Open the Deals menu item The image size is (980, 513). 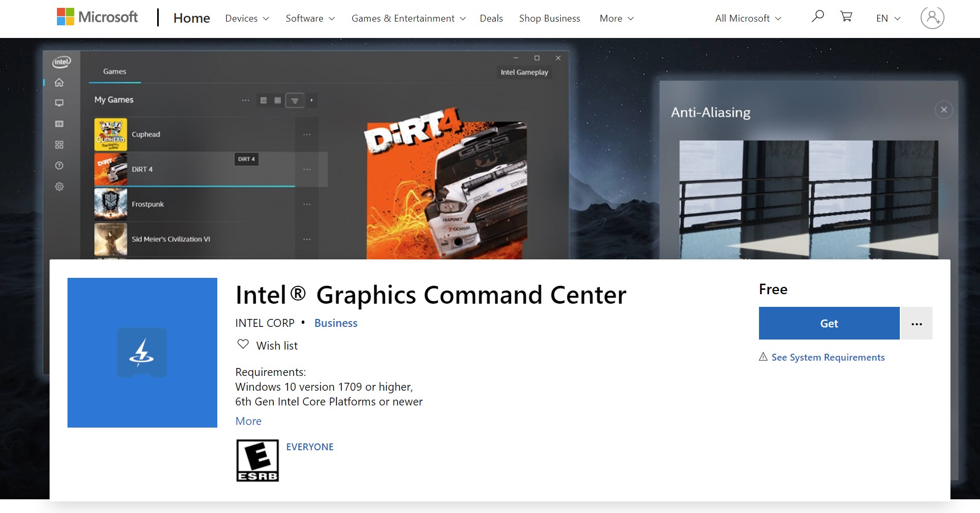pos(491,18)
